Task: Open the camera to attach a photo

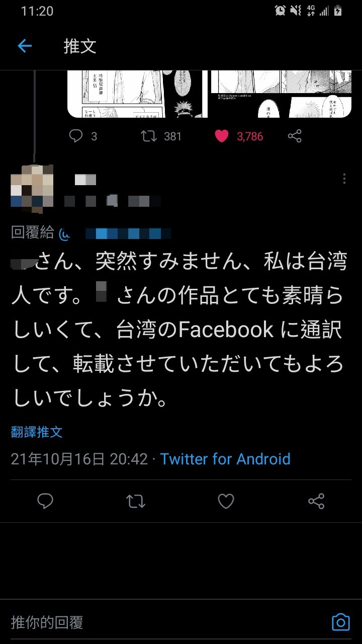Action: [x=341, y=622]
